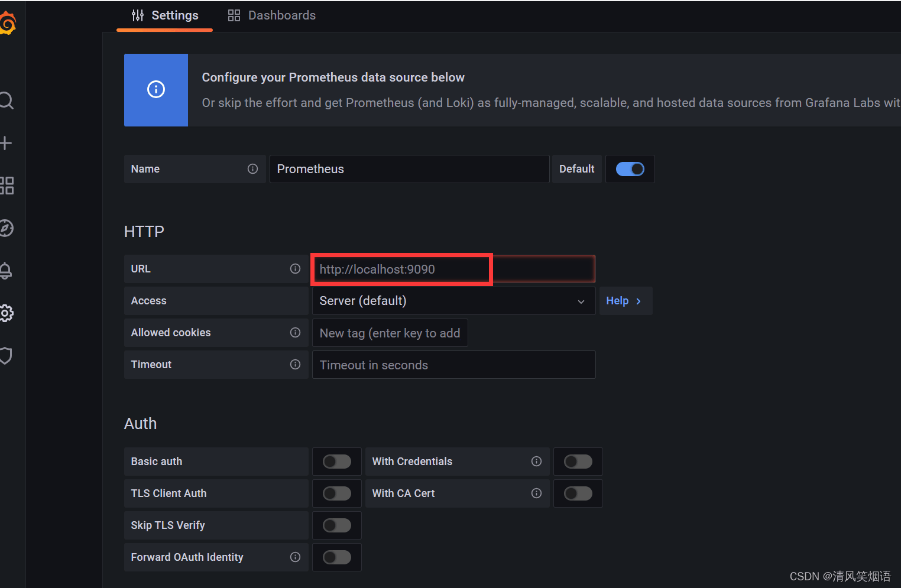Switch to the Dashboards tab
Image resolution: width=901 pixels, height=588 pixels.
pos(272,15)
